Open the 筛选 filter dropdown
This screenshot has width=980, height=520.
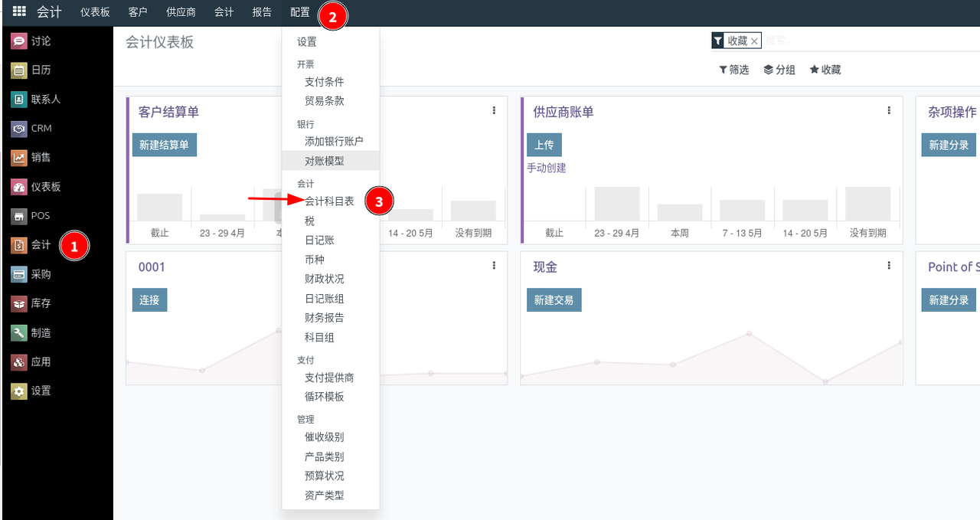pyautogui.click(x=733, y=70)
